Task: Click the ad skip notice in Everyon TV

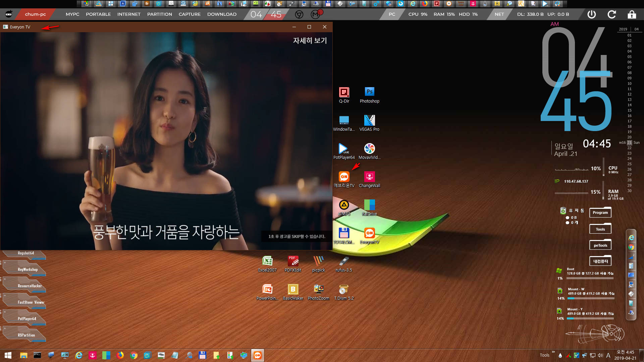Action: click(x=297, y=237)
